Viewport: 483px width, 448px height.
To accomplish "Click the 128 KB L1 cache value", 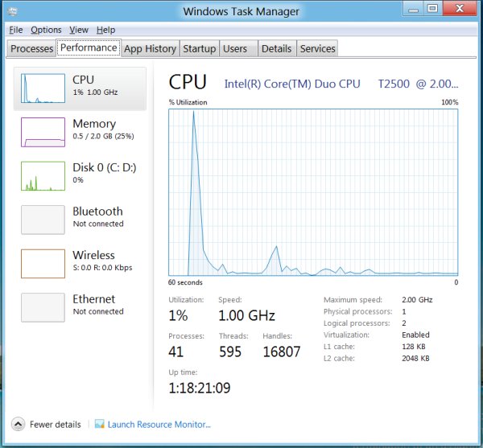I will point(414,347).
